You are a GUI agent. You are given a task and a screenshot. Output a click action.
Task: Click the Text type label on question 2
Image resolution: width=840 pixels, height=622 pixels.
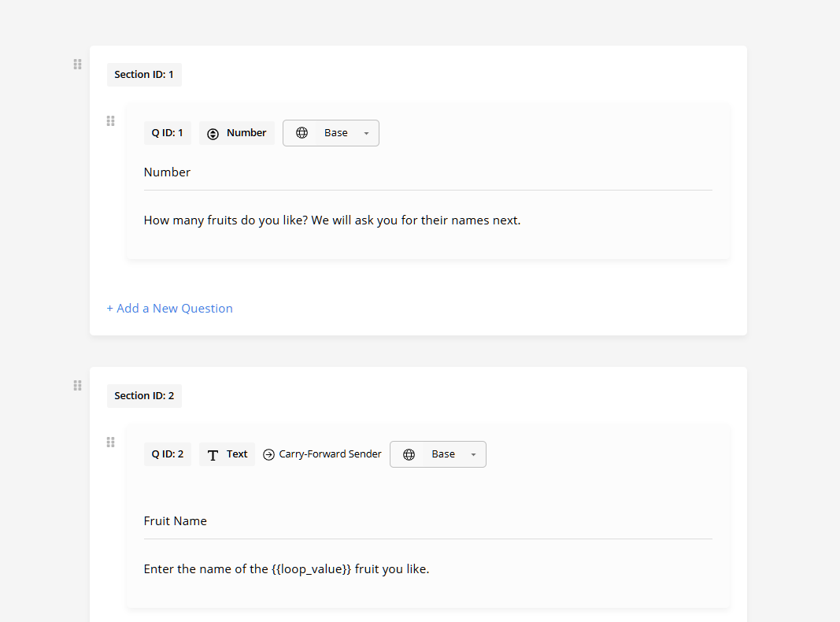[x=237, y=454]
